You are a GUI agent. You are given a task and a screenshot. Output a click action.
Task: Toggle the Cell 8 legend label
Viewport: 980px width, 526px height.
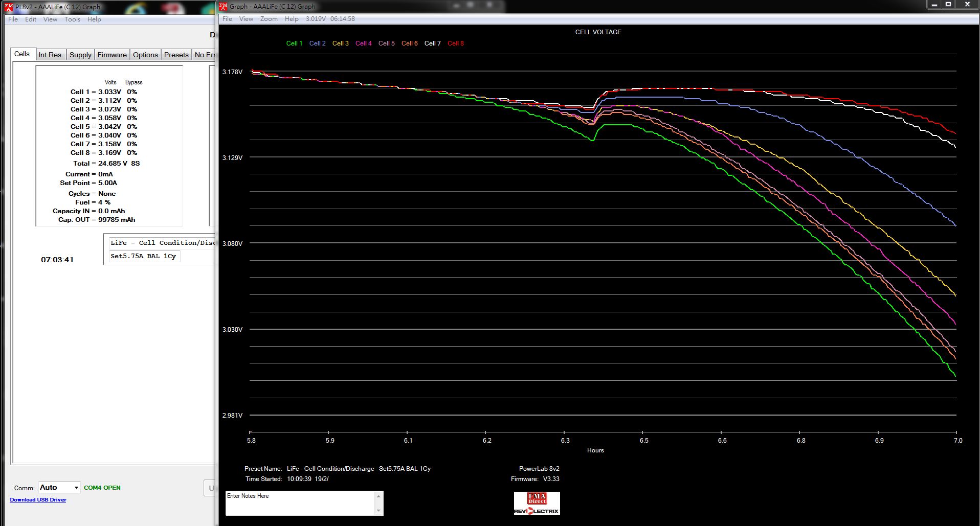point(455,43)
